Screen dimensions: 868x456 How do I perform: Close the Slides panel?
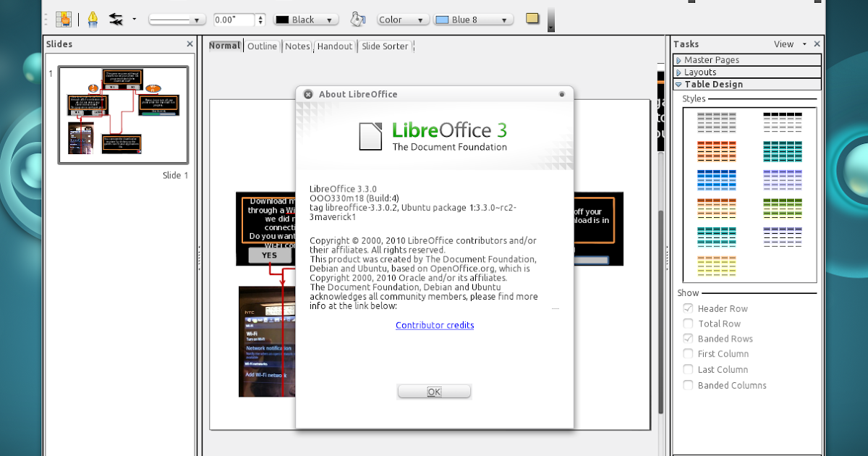pos(190,44)
